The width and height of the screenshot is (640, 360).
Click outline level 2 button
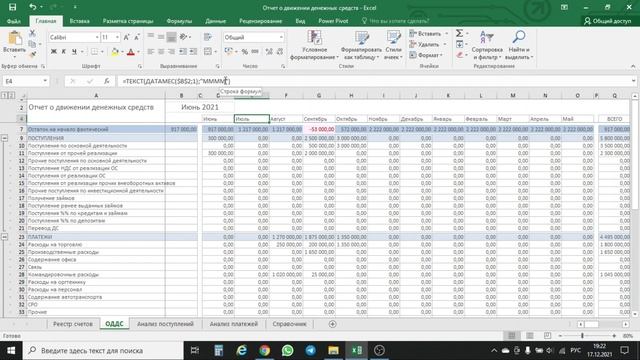(12, 95)
